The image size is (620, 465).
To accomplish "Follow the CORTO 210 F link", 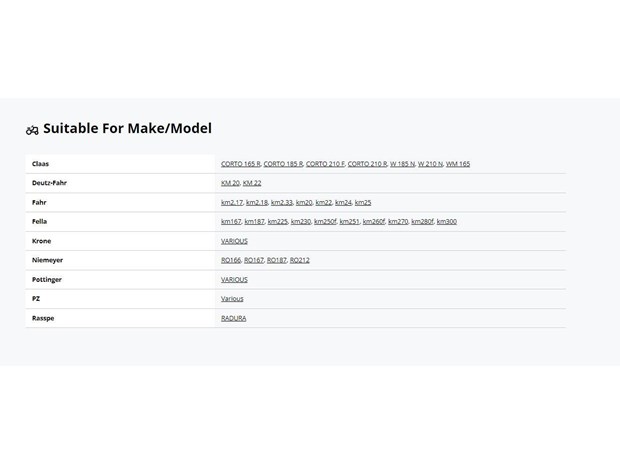I will pyautogui.click(x=325, y=164).
